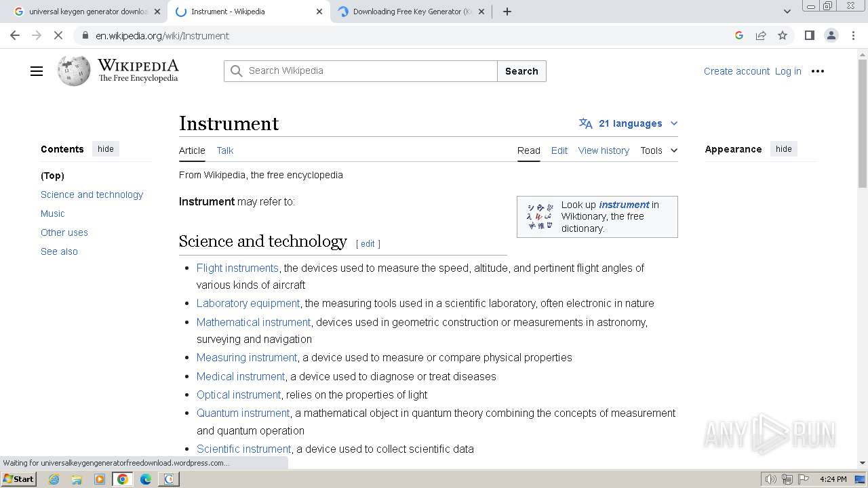The image size is (868, 488).
Task: View site information lock icon
Action: [85, 35]
